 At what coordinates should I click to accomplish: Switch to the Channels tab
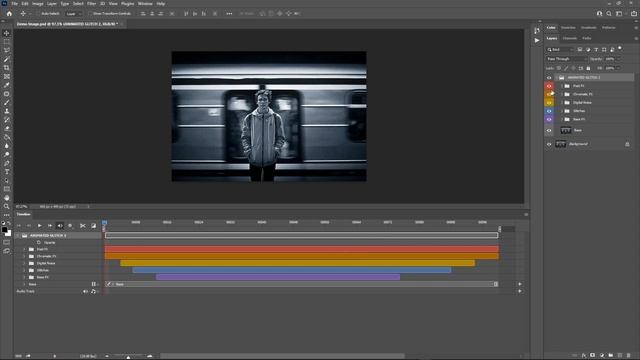tap(570, 38)
